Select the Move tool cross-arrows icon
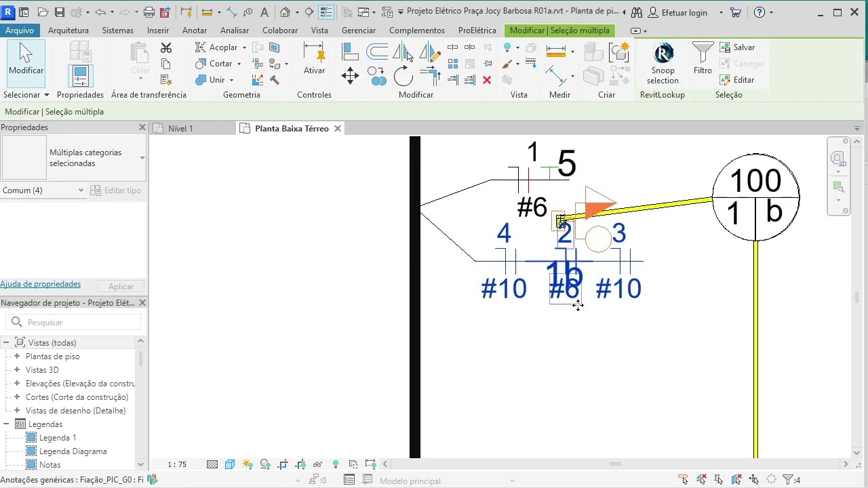 pyautogui.click(x=350, y=75)
